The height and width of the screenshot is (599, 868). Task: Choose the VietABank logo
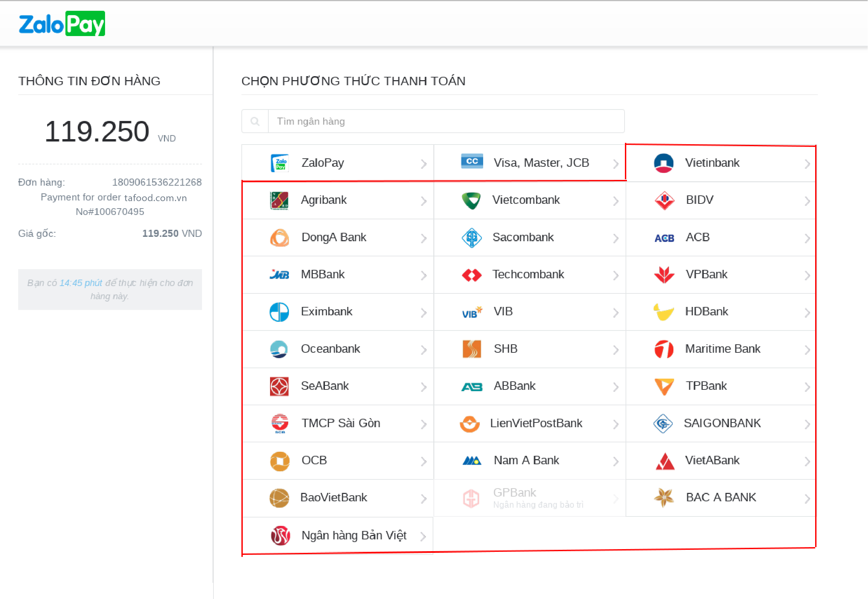(x=665, y=461)
